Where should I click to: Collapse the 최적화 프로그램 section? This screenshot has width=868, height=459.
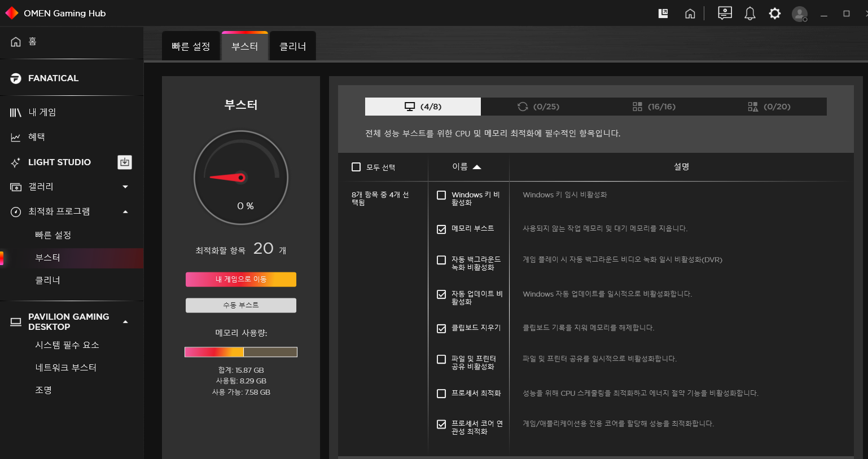coord(125,211)
